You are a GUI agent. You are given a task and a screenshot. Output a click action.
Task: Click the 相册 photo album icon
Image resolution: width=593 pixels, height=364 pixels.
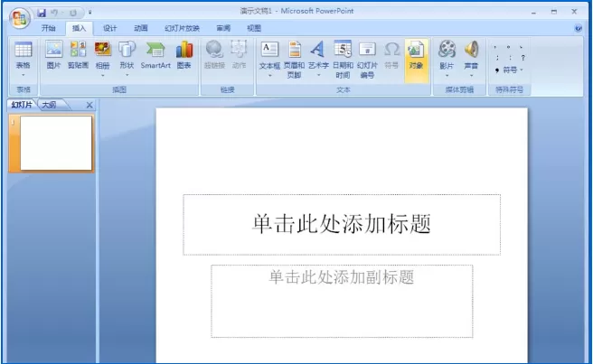coord(102,50)
